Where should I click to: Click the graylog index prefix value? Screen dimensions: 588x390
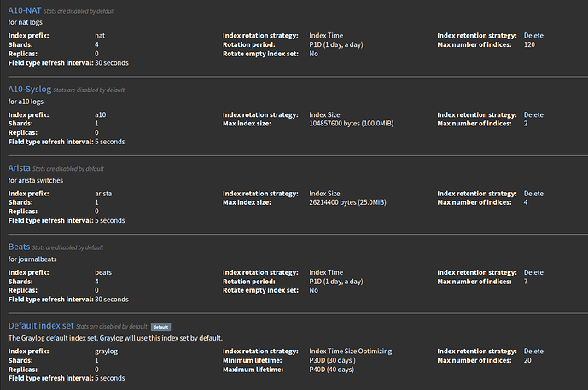click(106, 352)
